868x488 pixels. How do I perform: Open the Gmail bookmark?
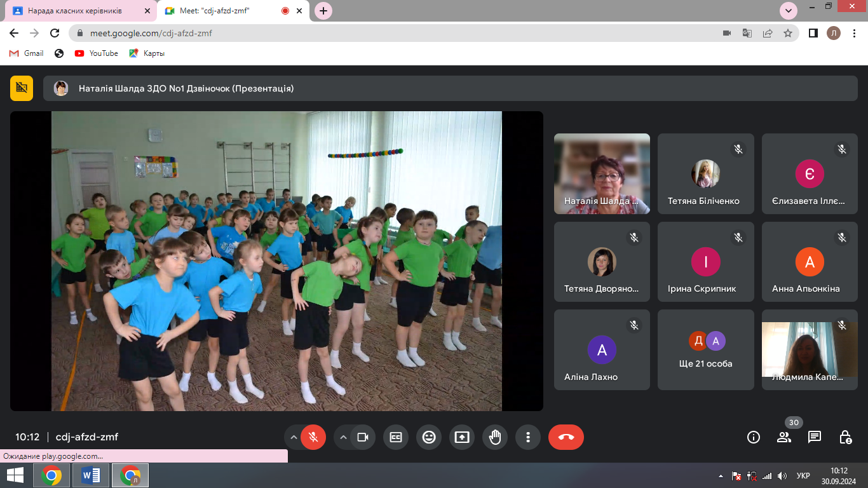[x=27, y=53]
